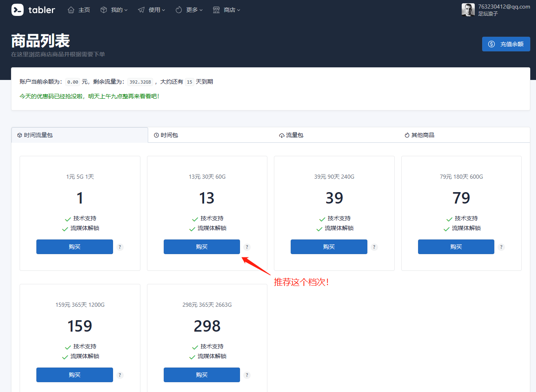The image size is (536, 392).
Task: Select the remaining traffic value 392.32GB
Action: click(140, 82)
